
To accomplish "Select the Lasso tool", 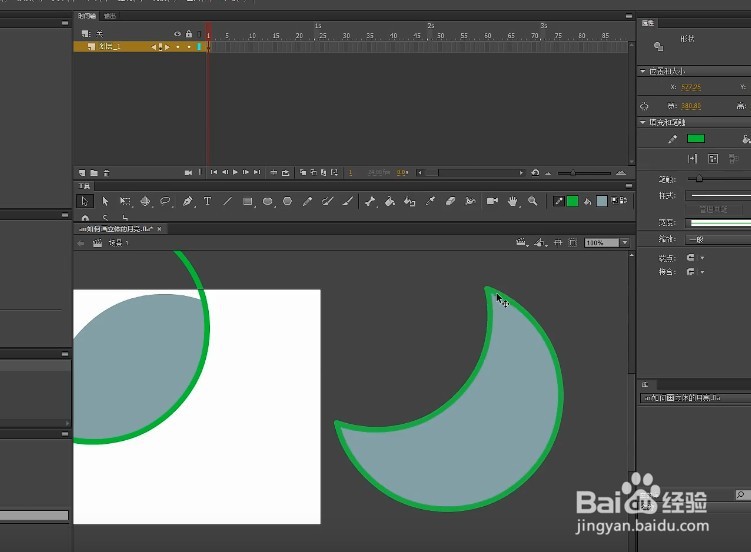I will 165,201.
